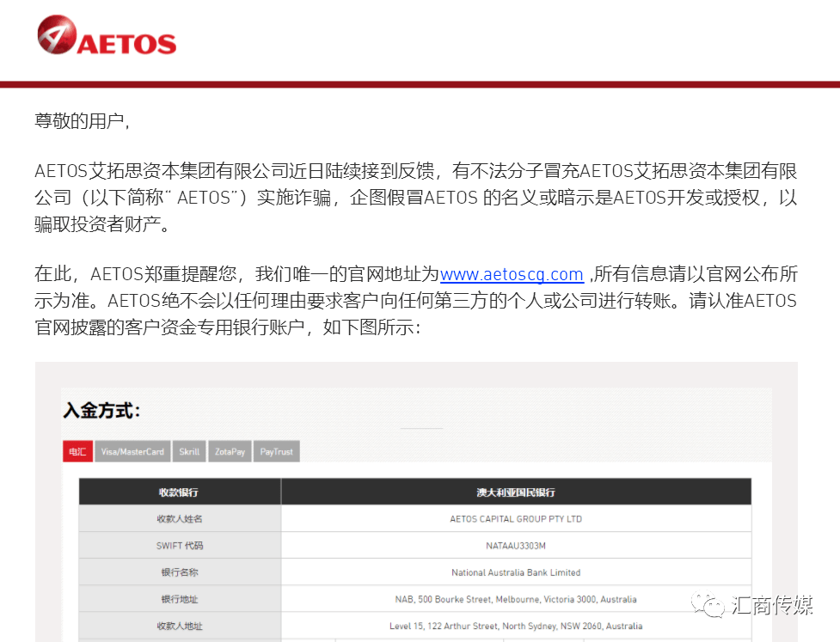
Task: Click the 澳大利亚国民银行 header cell
Action: pyautogui.click(x=516, y=492)
